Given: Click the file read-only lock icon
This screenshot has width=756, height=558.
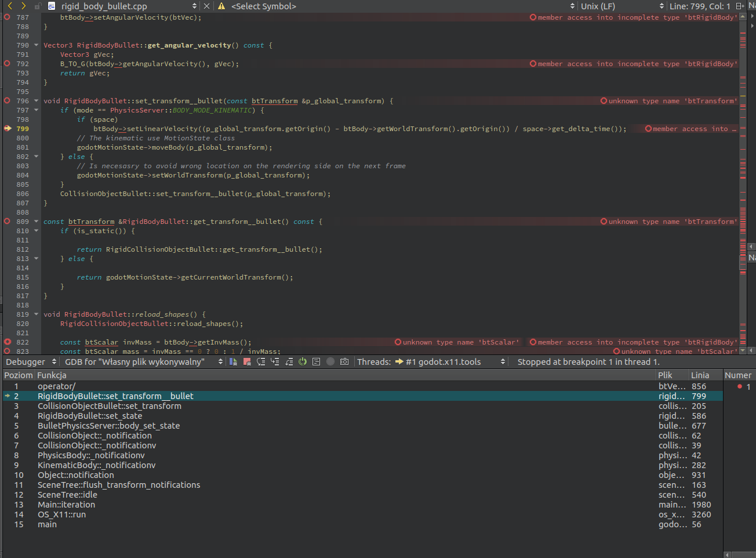Looking at the screenshot, I should [37, 6].
